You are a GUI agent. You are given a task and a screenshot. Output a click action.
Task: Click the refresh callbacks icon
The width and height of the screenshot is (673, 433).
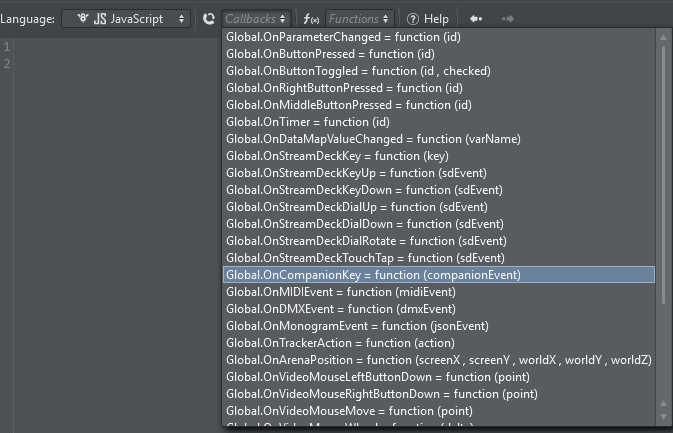tap(208, 18)
